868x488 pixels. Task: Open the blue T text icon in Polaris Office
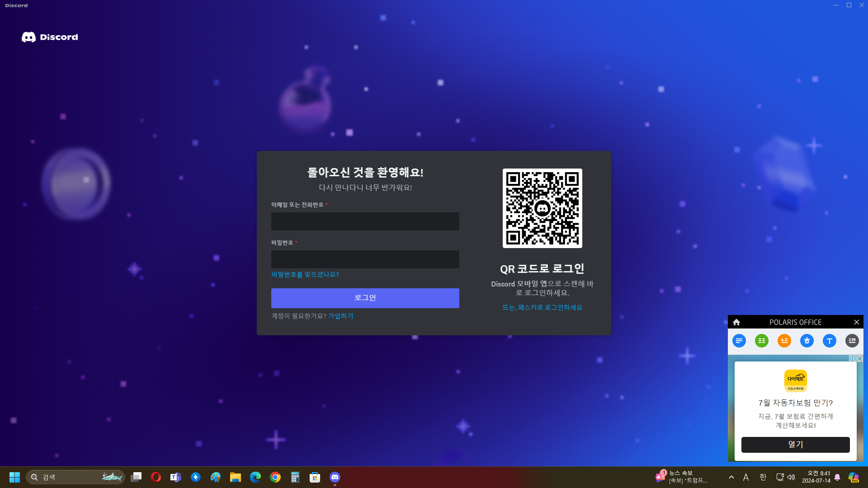(830, 341)
